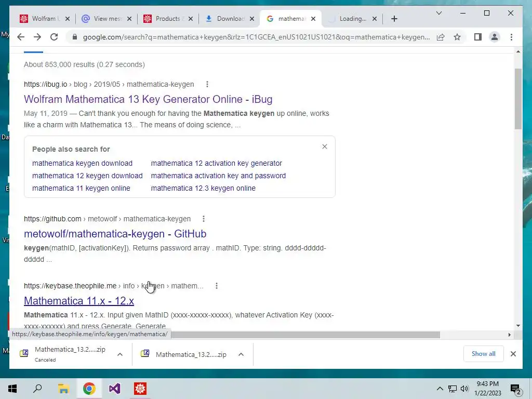Open options for keybase.theophile.me result
Viewport: 532px width, 399px height.
coord(217,286)
